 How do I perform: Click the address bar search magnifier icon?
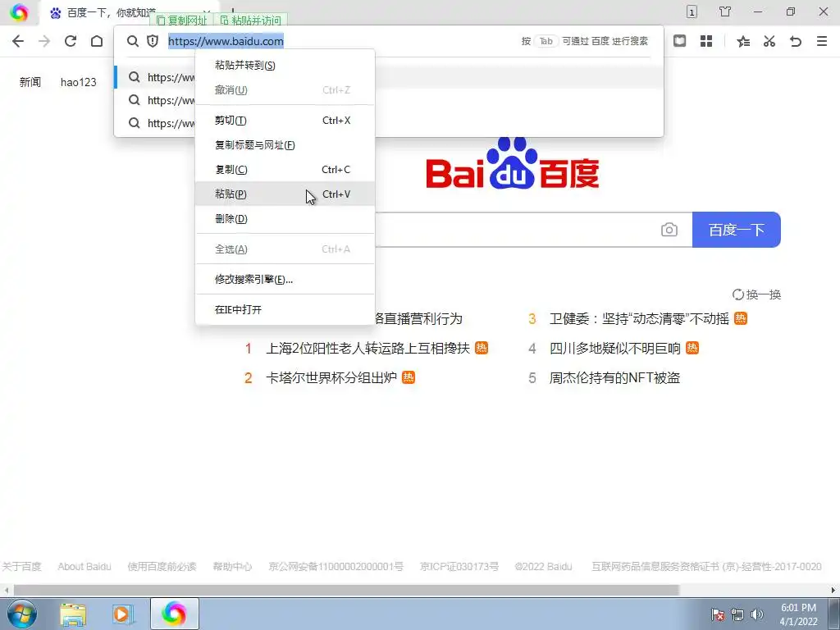132,41
